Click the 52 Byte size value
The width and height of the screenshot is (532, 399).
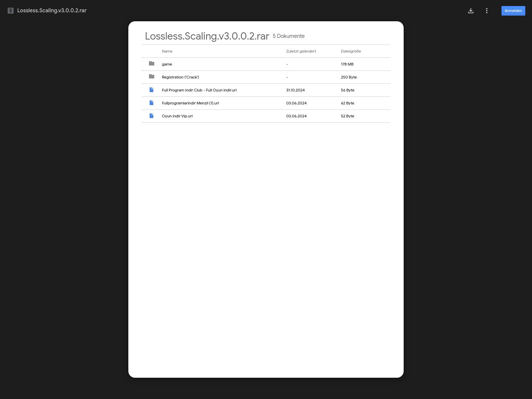(x=347, y=116)
